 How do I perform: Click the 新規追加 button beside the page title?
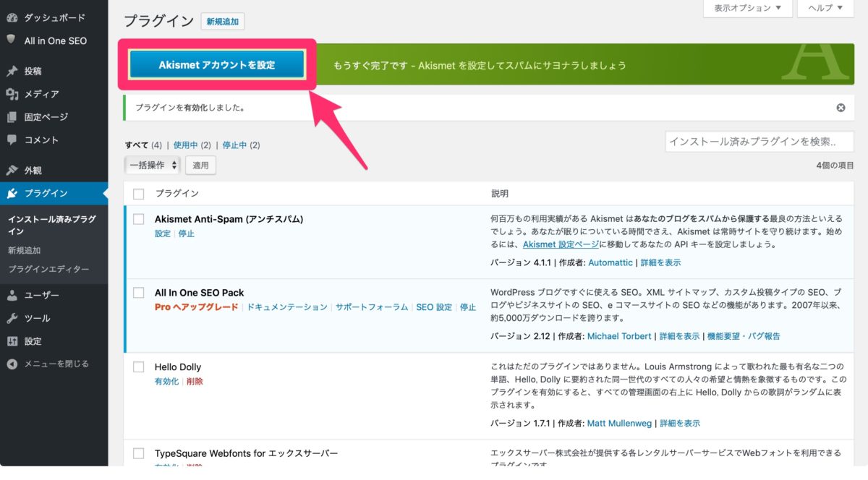coord(222,22)
